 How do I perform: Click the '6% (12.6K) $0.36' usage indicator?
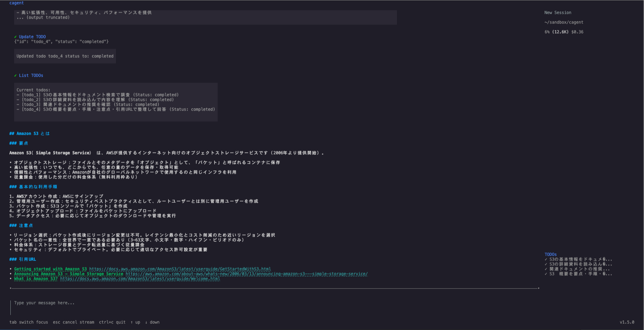564,32
